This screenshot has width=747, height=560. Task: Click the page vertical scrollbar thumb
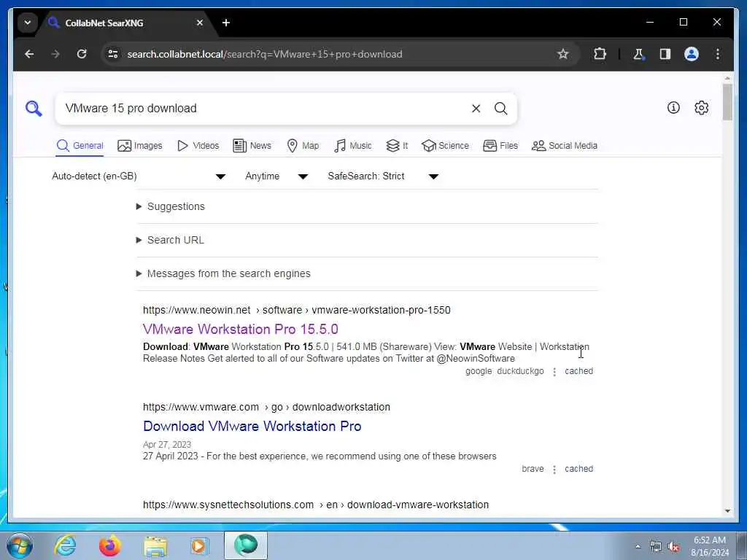pos(727,102)
